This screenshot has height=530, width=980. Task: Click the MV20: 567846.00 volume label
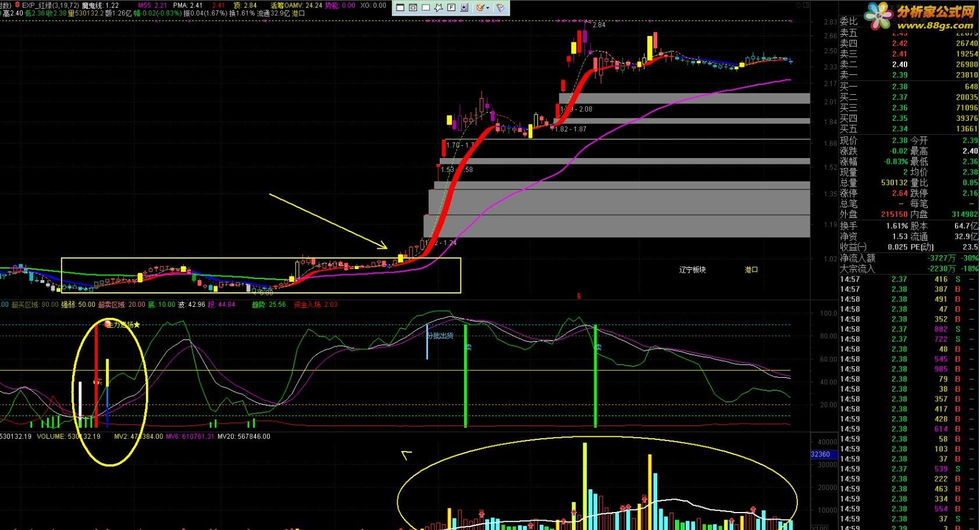click(244, 436)
